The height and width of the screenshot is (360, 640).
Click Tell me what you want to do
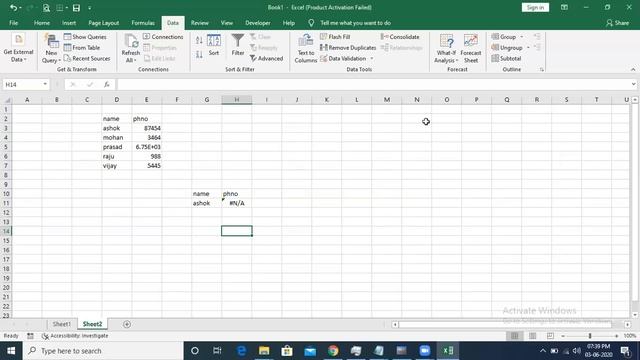click(355, 23)
